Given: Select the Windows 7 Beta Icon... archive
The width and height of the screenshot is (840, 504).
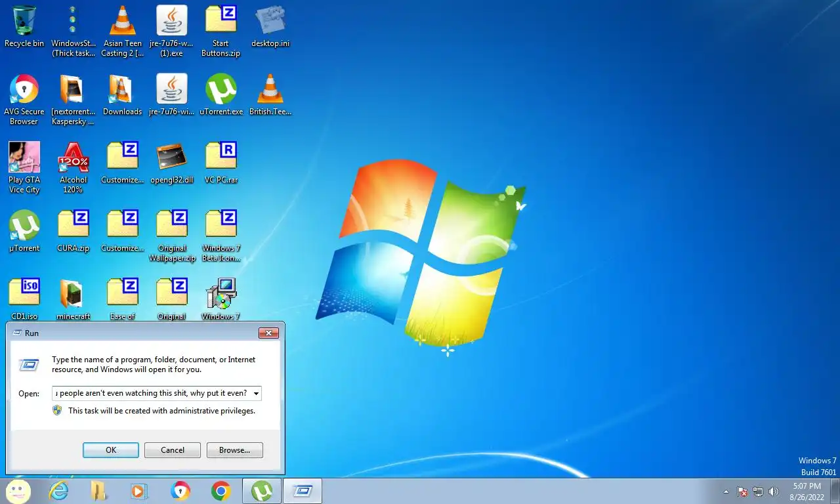Looking at the screenshot, I should pos(221,236).
